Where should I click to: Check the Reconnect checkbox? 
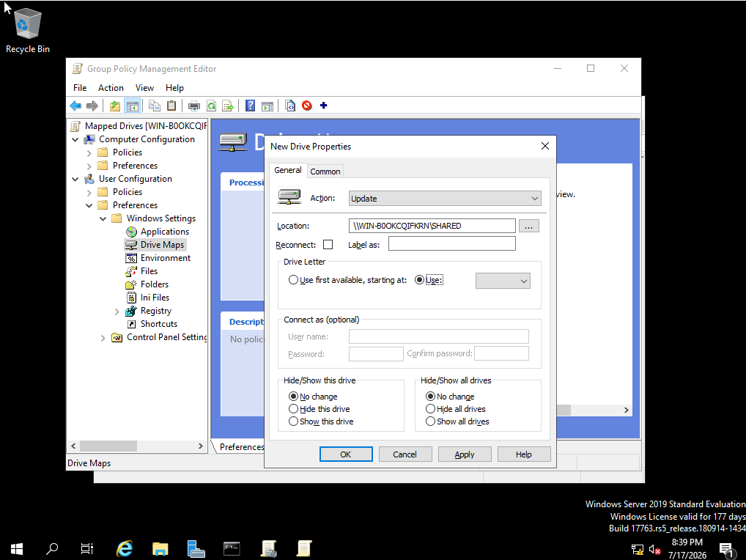[x=328, y=245]
